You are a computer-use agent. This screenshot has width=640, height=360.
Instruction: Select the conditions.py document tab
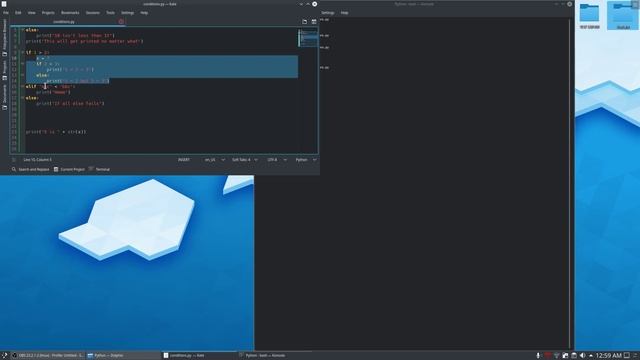[x=64, y=22]
